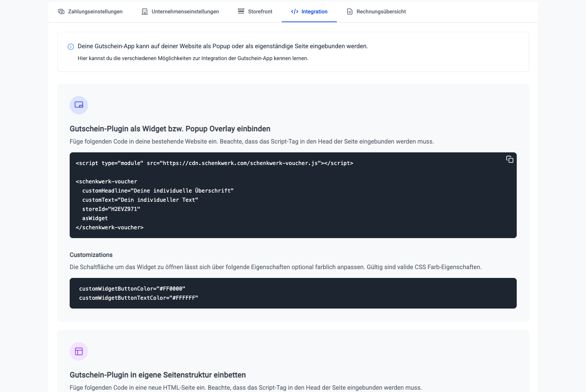Click the opening <schenkwerk-voucher tag line
This screenshot has height=392, width=586.
coord(106,181)
